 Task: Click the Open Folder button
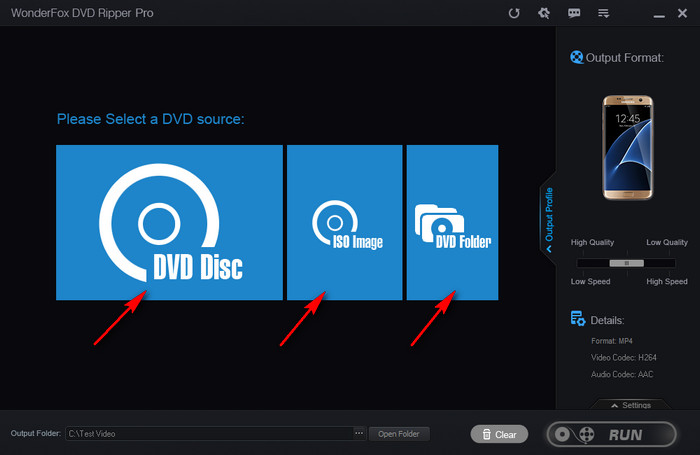399,434
